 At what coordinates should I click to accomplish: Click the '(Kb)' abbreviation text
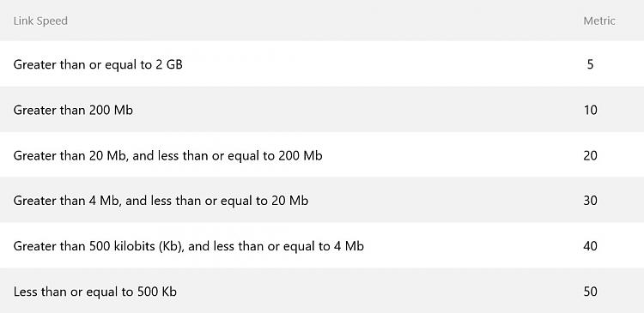tap(170, 247)
